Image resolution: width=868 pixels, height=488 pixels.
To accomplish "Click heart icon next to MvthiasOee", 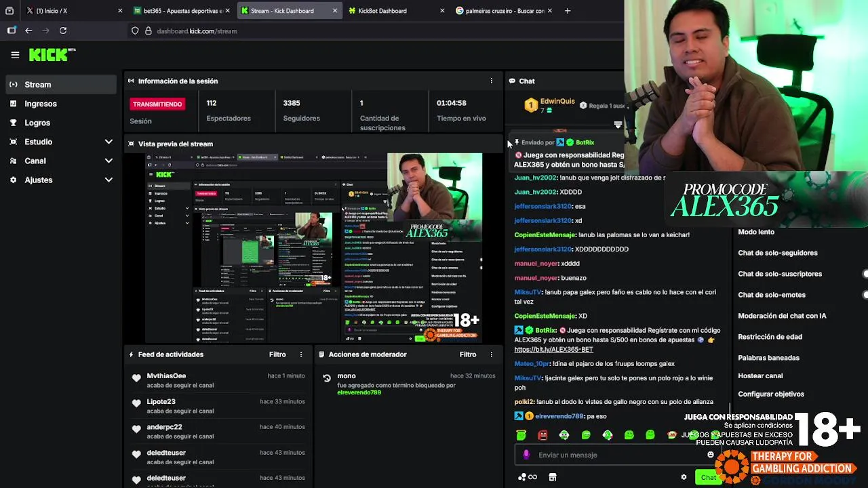I will 136,378.
